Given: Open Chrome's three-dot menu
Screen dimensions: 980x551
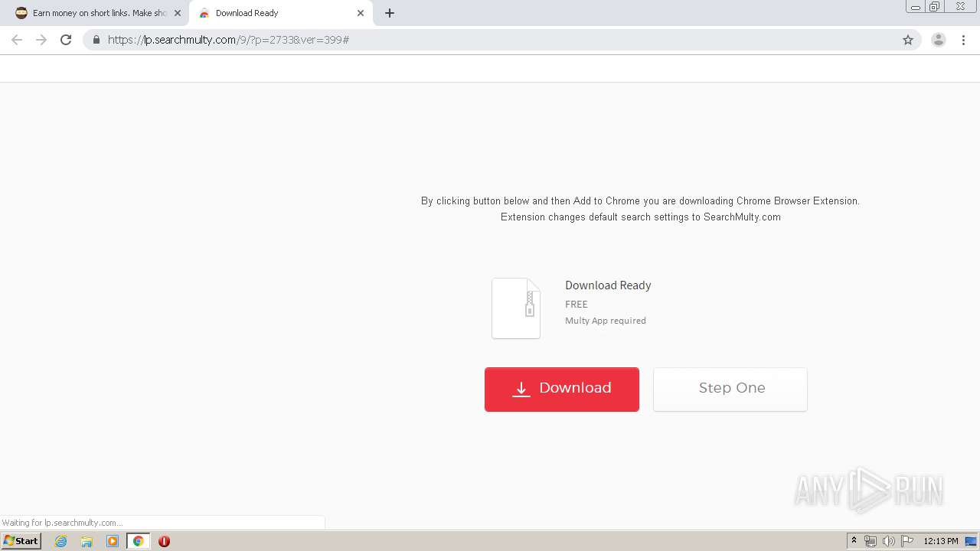Looking at the screenshot, I should pyautogui.click(x=963, y=40).
